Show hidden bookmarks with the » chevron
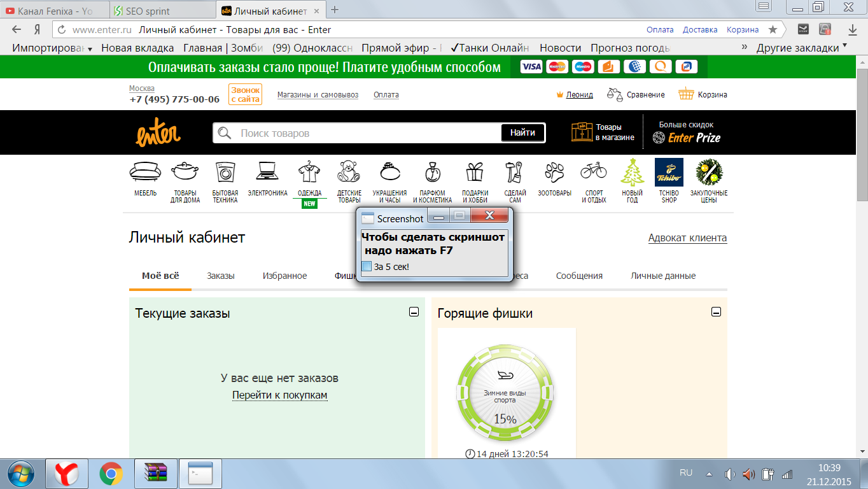The height and width of the screenshot is (489, 868). point(744,48)
